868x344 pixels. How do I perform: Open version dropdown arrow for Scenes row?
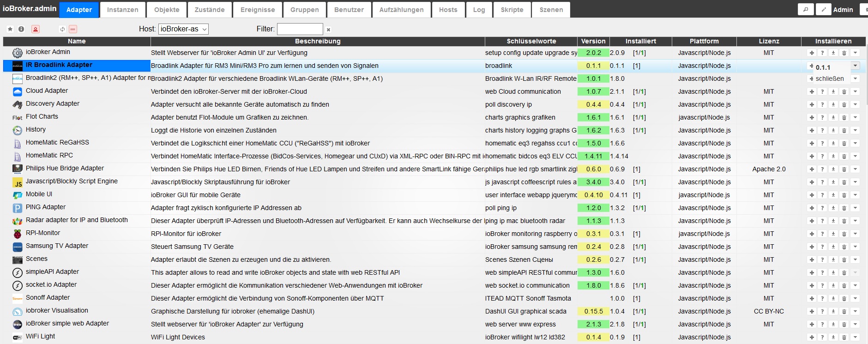tap(855, 260)
